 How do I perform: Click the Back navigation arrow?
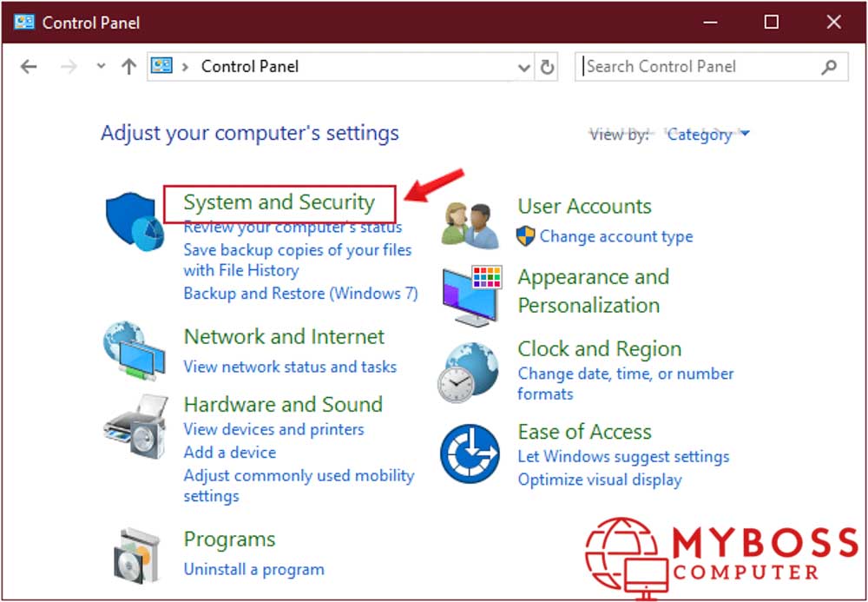29,67
